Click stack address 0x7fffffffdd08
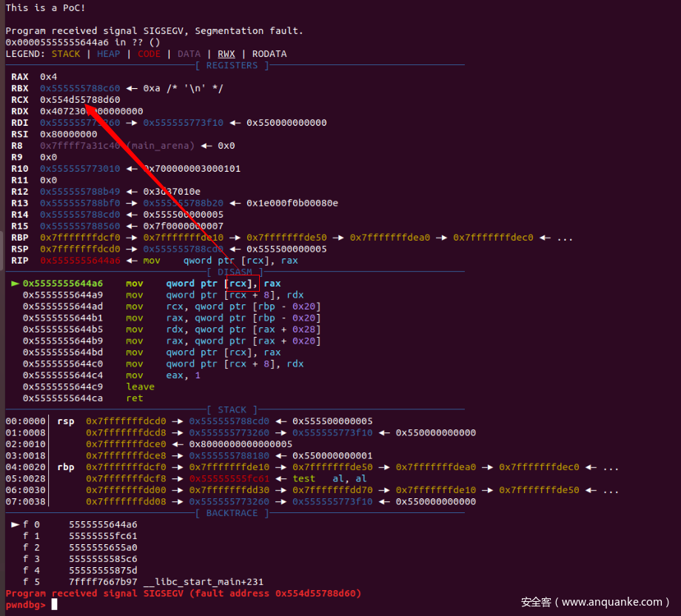The height and width of the screenshot is (616, 681). (126, 502)
